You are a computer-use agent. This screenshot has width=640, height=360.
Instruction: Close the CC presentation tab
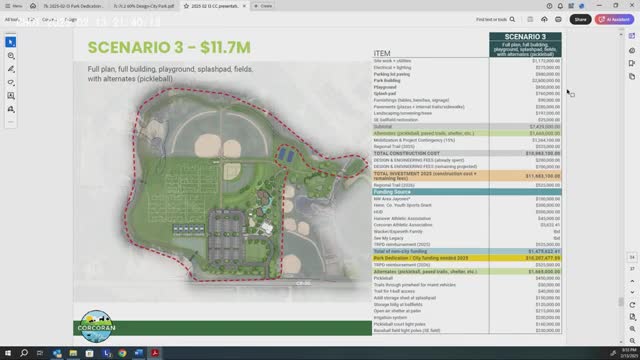pyautogui.click(x=244, y=6)
